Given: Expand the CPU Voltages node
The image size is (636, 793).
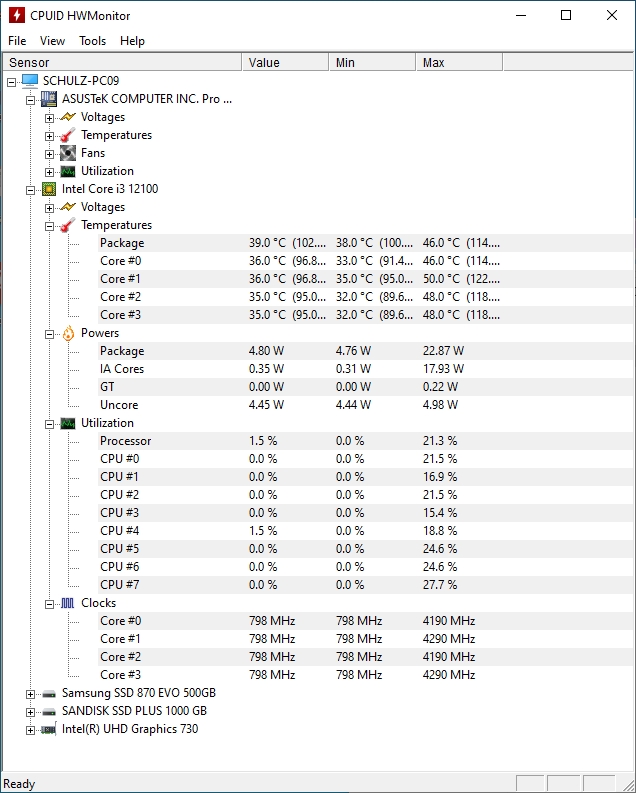Looking at the screenshot, I should [49, 208].
